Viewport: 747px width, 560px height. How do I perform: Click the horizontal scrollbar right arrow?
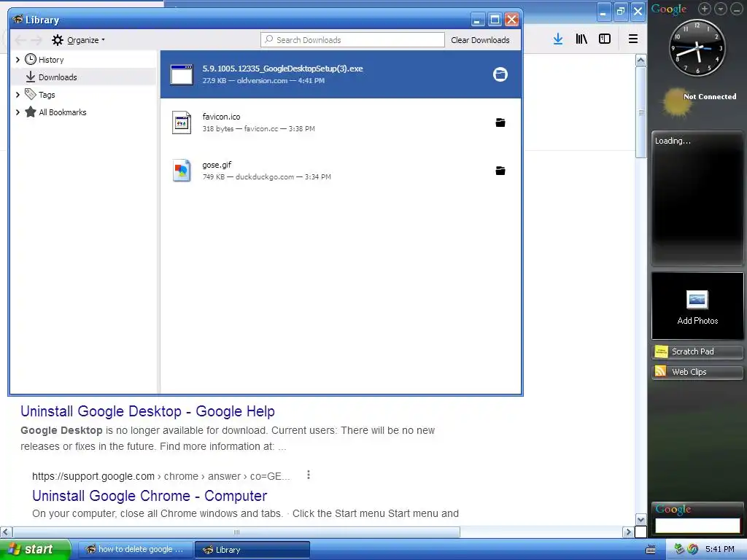[628, 532]
